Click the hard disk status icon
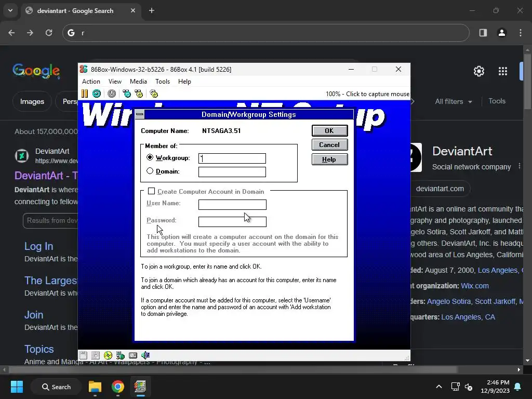Viewport: 532px width, 399px height. pyautogui.click(x=133, y=355)
